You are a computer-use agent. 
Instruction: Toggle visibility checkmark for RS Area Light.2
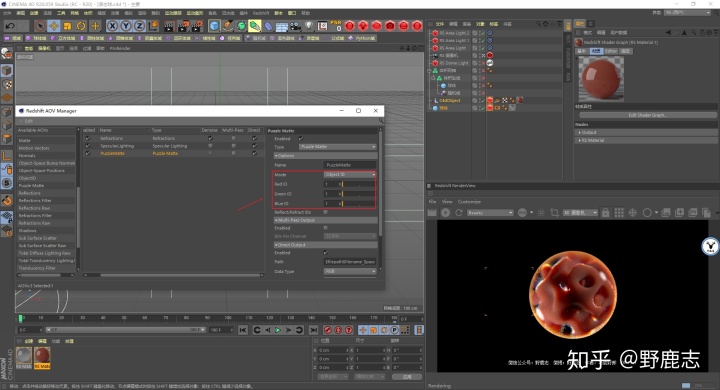[x=483, y=33]
